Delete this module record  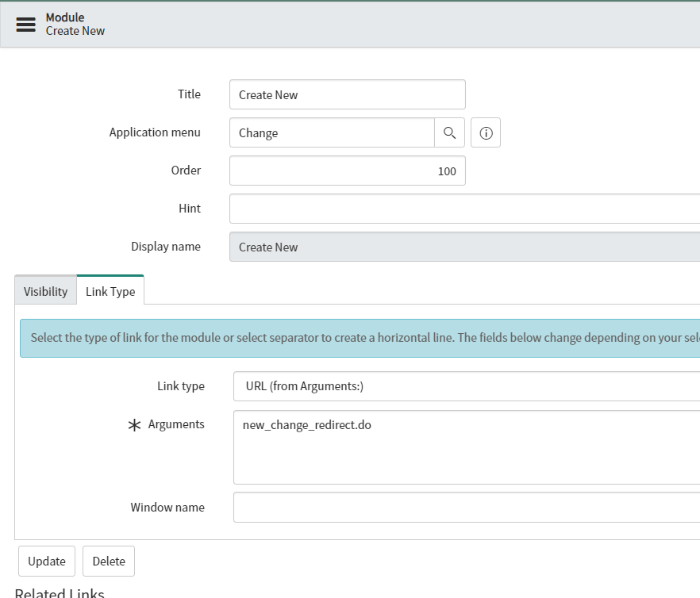pyautogui.click(x=108, y=561)
